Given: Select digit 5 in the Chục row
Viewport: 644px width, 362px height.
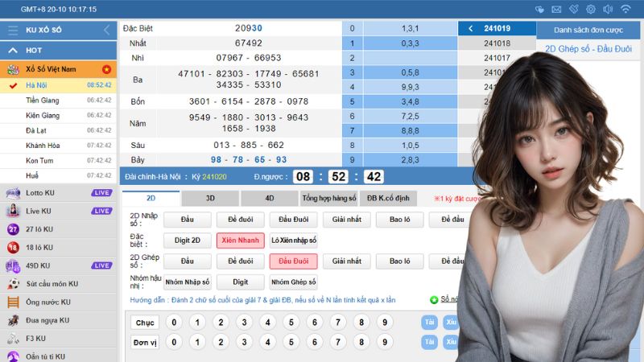Looking at the screenshot, I should [291, 323].
